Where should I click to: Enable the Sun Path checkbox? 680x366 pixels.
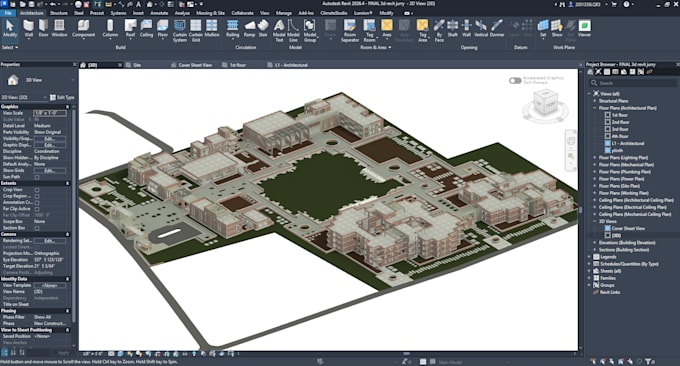click(x=37, y=177)
